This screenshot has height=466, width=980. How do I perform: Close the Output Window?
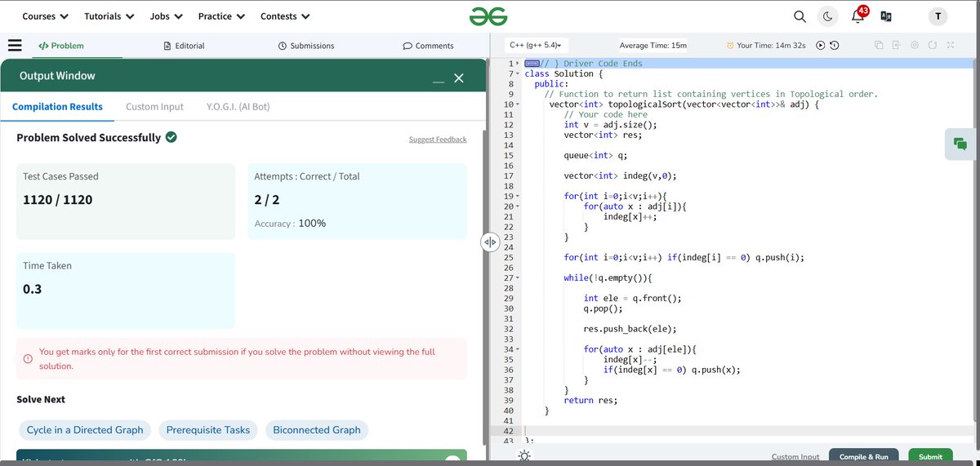pos(458,78)
